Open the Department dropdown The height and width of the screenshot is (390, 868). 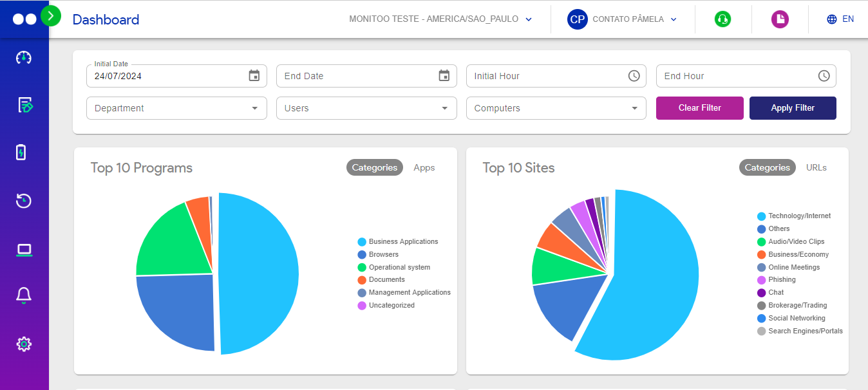pyautogui.click(x=176, y=108)
